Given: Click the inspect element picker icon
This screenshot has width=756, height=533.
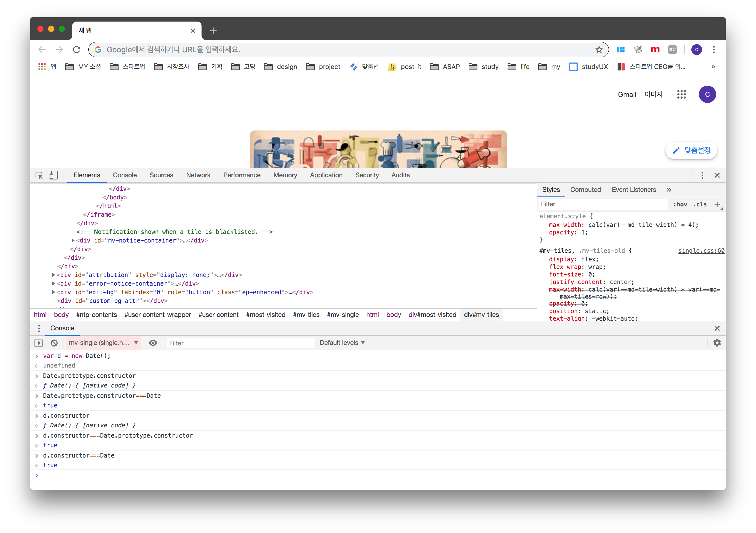Looking at the screenshot, I should click(x=39, y=175).
